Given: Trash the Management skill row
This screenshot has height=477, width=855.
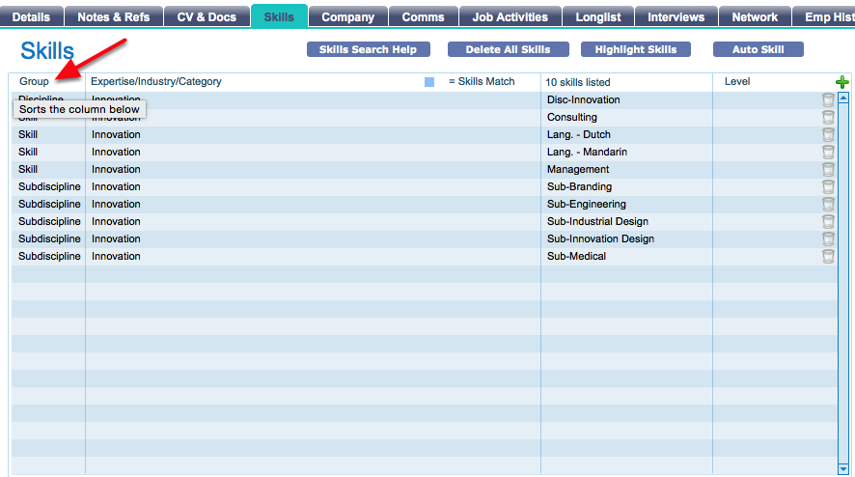Looking at the screenshot, I should click(x=828, y=170).
